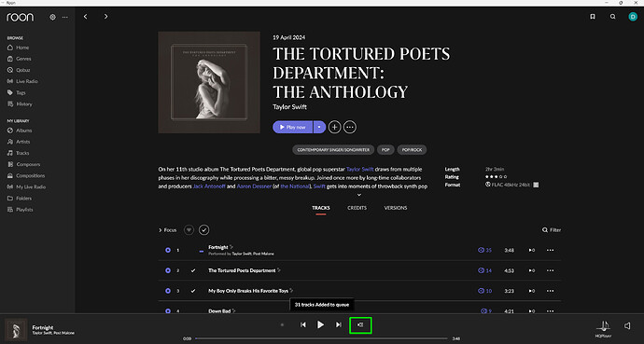This screenshot has height=344, width=644.
Task: Switch to the TRACKS tab
Action: tap(321, 208)
